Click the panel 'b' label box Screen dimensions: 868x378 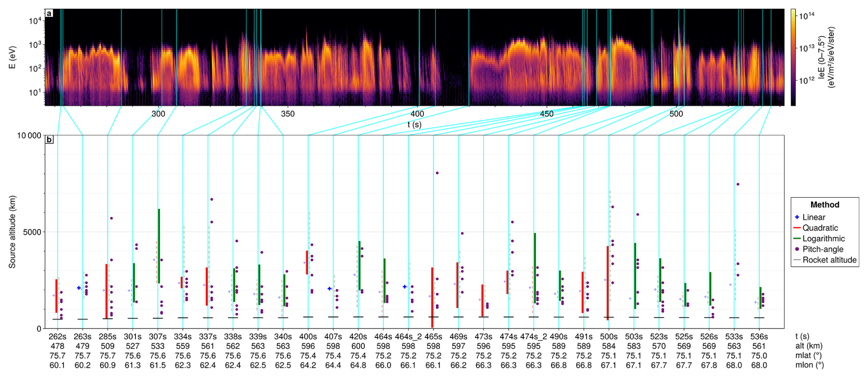[49, 139]
